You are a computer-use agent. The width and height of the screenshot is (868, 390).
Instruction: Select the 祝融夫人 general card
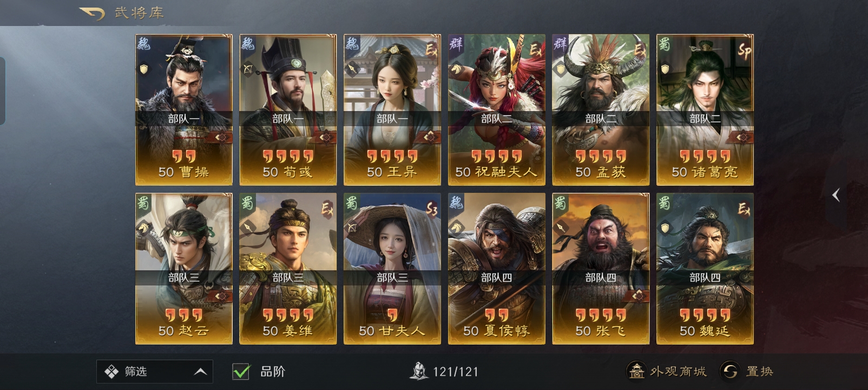point(497,110)
